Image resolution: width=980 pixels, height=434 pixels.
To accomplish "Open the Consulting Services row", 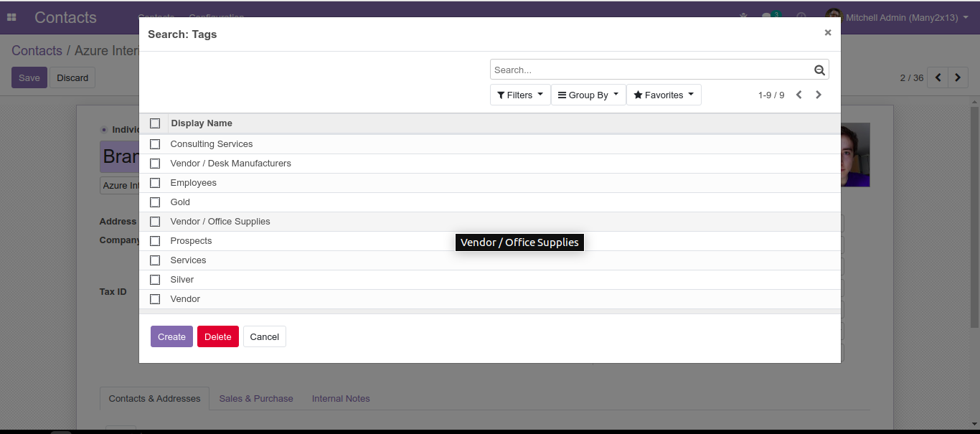I will 489,144.
